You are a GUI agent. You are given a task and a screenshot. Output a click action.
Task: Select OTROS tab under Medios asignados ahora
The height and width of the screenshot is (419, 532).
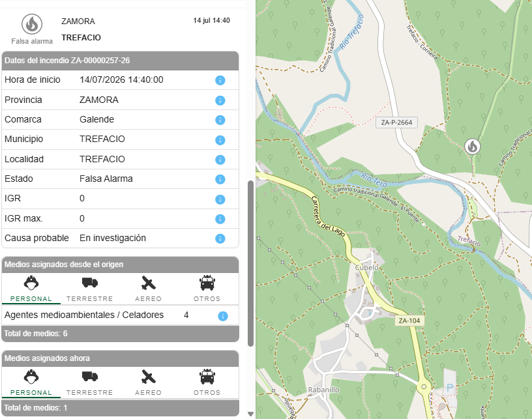point(207,383)
